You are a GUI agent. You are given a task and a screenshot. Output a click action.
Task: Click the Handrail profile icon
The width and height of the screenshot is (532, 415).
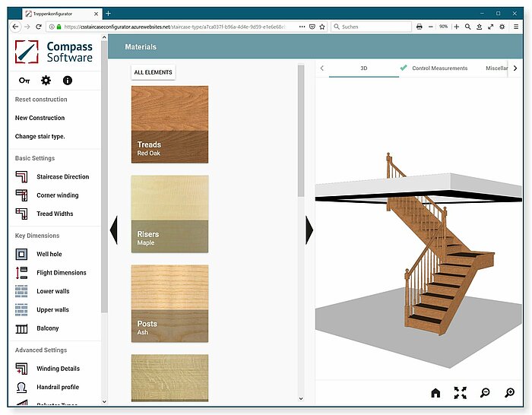coord(21,387)
